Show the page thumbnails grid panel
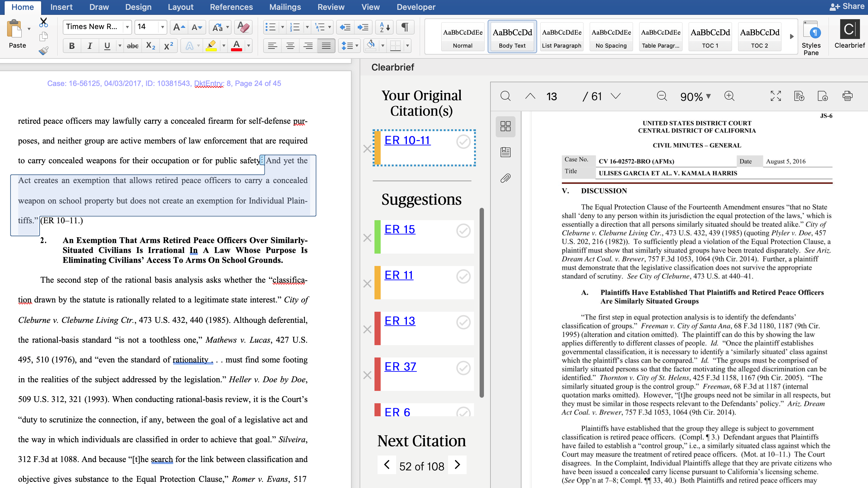 tap(506, 126)
